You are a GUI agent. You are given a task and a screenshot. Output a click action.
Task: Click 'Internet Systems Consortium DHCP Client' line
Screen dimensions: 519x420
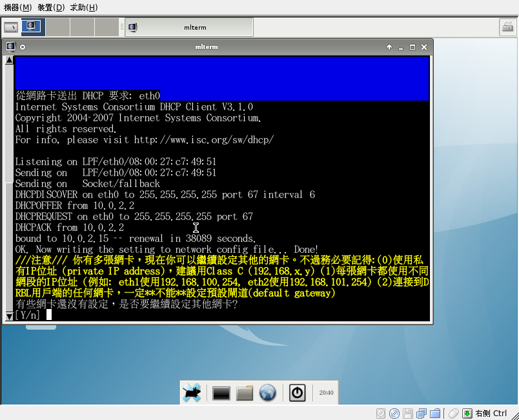[134, 107]
